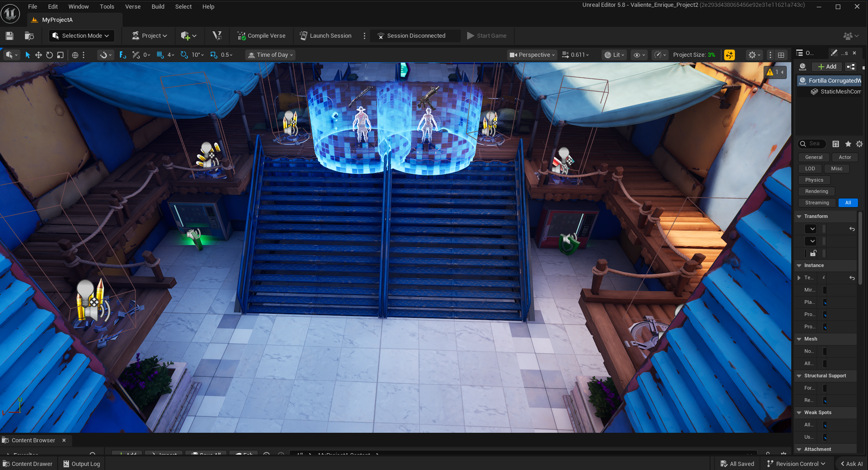Collapse the Transform section
The width and height of the screenshot is (868, 470).
tap(799, 217)
